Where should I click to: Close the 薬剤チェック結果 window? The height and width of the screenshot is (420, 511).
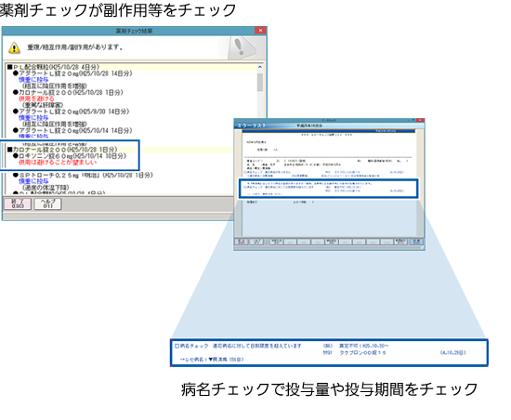tap(260, 31)
